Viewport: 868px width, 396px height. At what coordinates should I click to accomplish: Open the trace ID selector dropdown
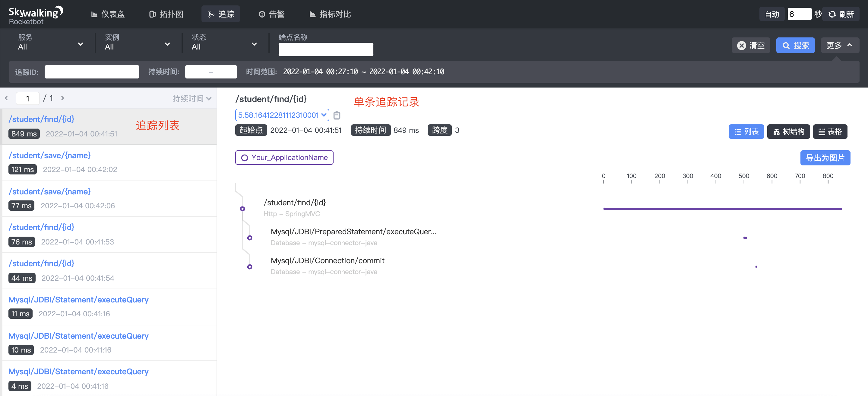[x=282, y=115]
